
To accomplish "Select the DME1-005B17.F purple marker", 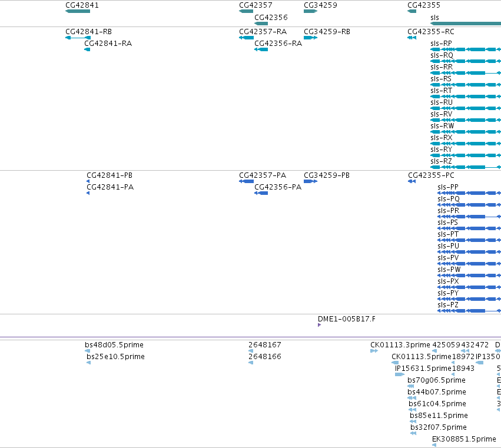I will [x=320, y=326].
